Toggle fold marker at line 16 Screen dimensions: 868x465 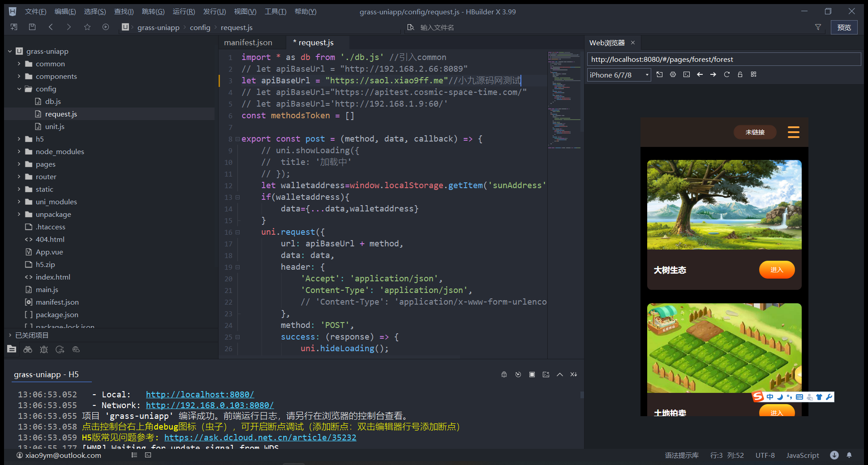[x=237, y=232]
